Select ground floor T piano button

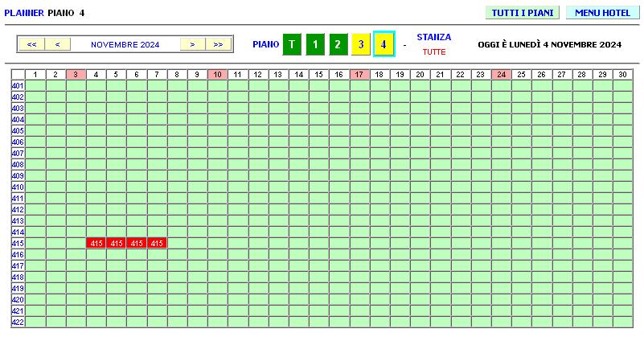[292, 44]
